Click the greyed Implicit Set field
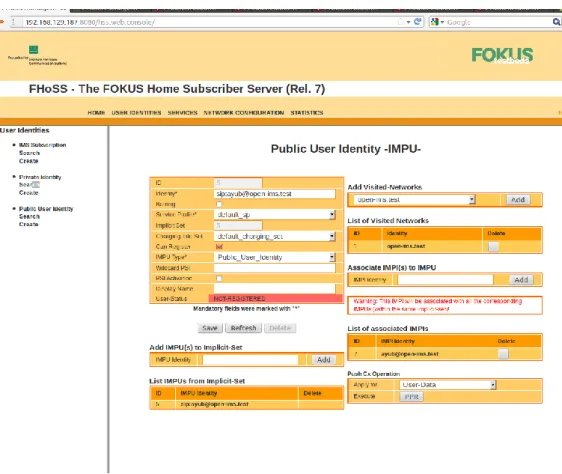 [238, 226]
